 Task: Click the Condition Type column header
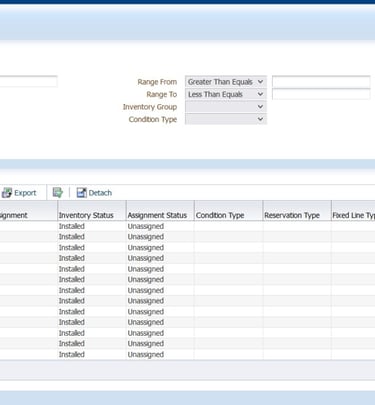coord(229,211)
